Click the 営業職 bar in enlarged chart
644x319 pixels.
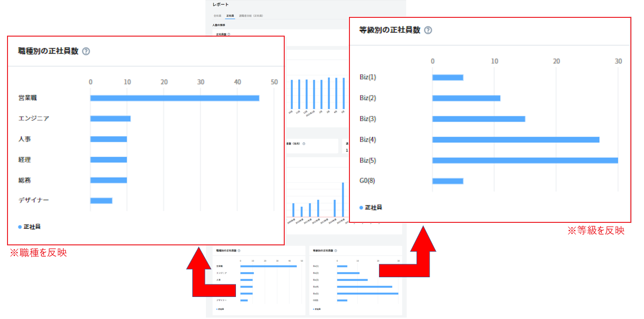coord(174,98)
